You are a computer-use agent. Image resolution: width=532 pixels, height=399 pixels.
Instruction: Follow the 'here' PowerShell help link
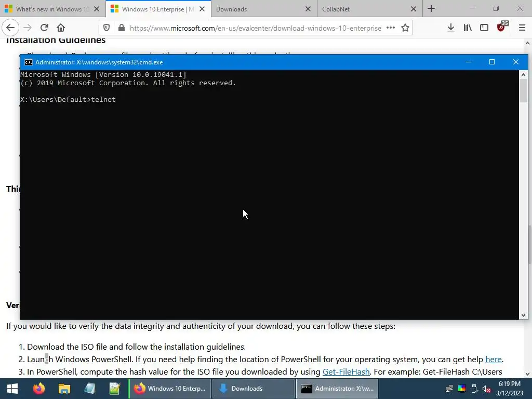tap(494, 360)
